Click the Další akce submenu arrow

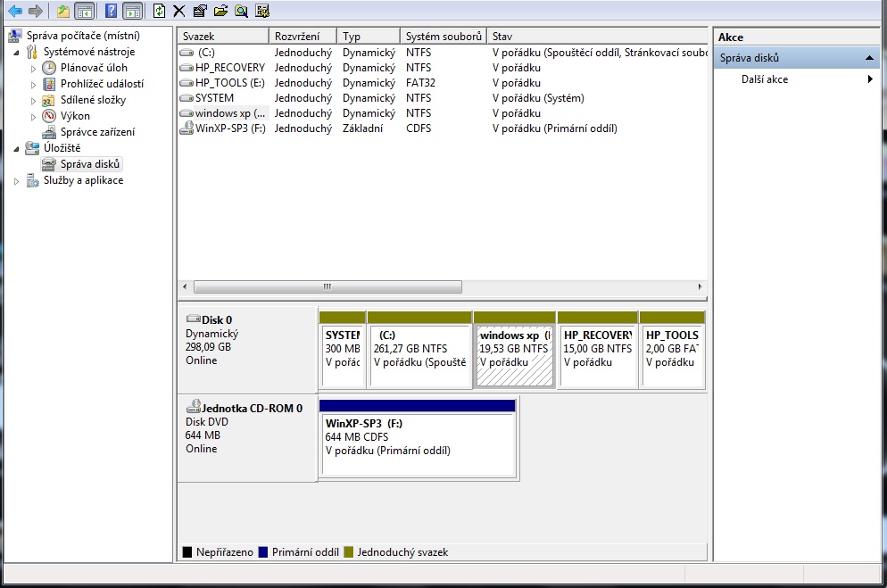tap(871, 79)
